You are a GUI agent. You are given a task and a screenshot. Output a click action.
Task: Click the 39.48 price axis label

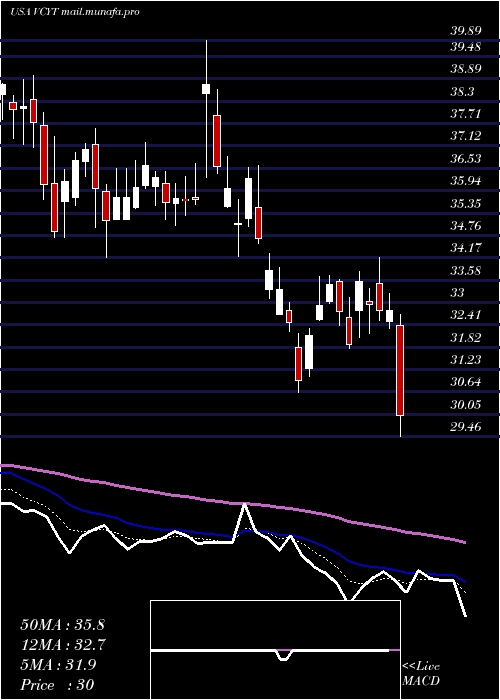[465, 46]
